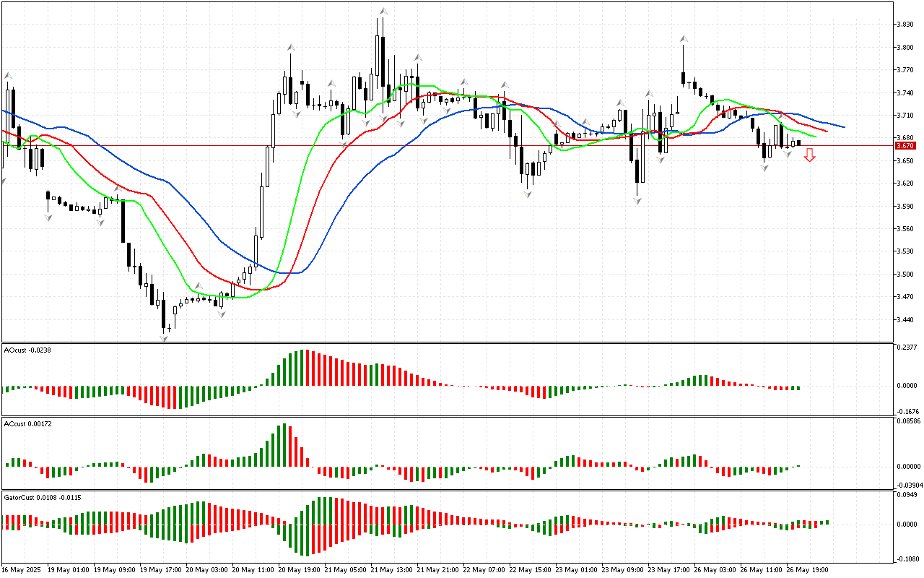Click the right end of the green Alligator line
Viewport: 924px width, 578px height.
(815, 136)
